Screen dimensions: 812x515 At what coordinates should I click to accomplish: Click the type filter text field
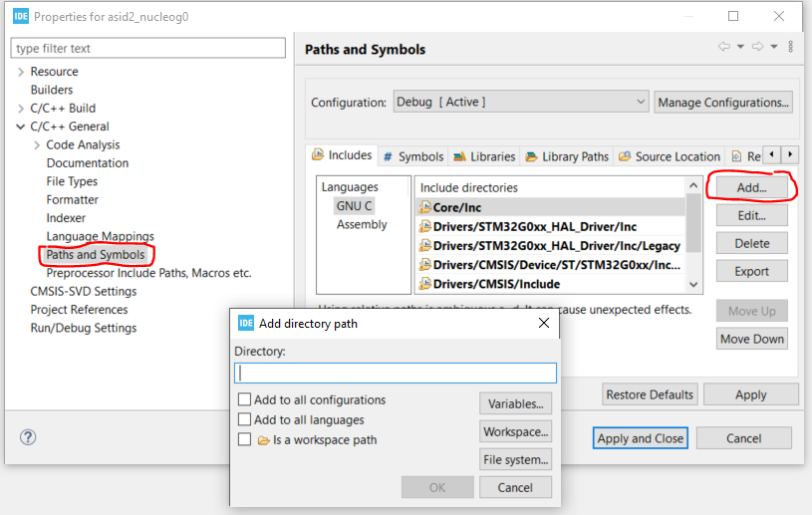[x=147, y=48]
